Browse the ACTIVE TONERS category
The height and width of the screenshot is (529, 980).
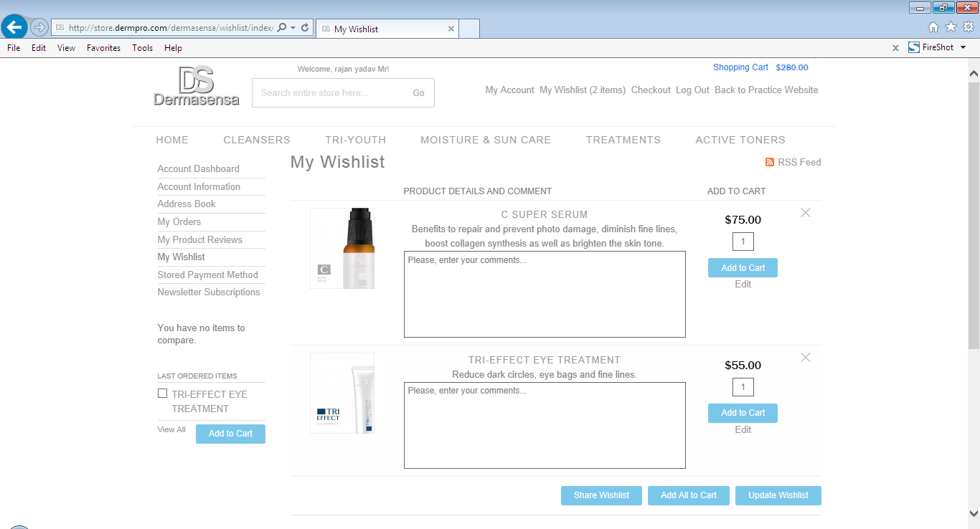tap(740, 140)
